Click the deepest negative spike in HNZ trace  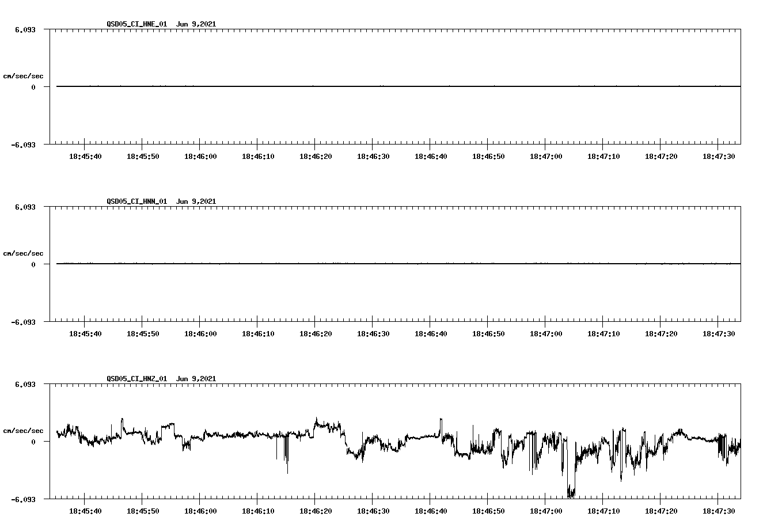pyautogui.click(x=571, y=493)
